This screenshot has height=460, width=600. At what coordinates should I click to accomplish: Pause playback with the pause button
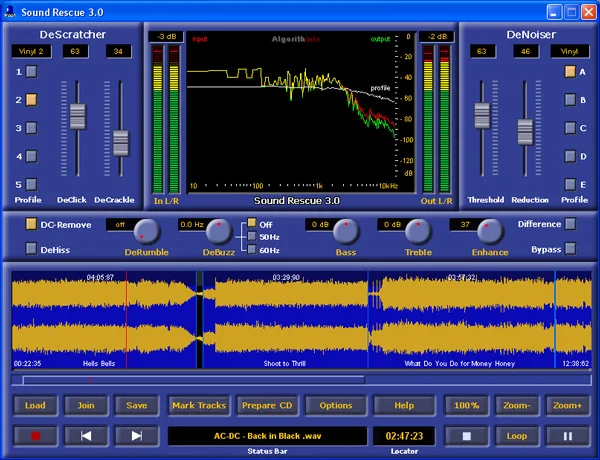[568, 436]
